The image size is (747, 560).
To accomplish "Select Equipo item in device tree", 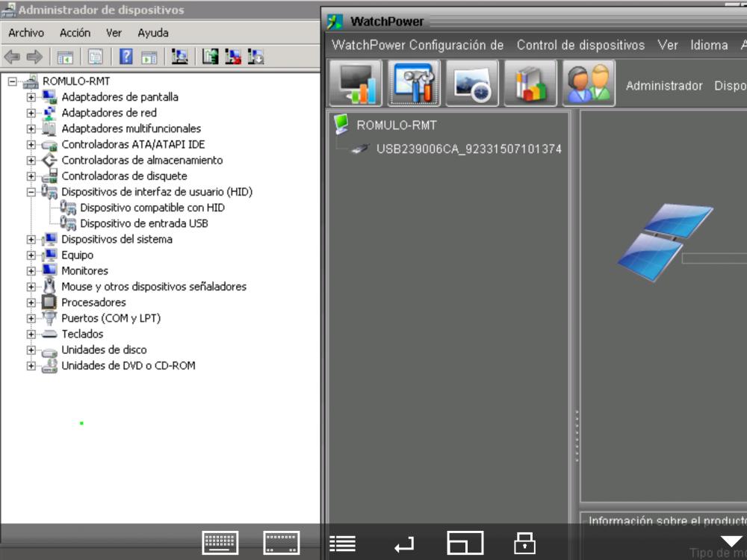I will (x=77, y=255).
